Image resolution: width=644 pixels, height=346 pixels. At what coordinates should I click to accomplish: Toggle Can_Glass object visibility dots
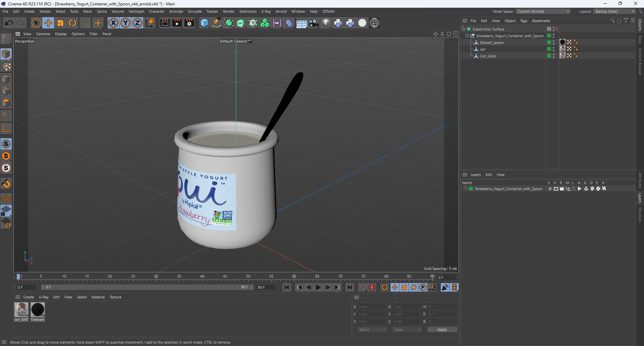[554, 56]
